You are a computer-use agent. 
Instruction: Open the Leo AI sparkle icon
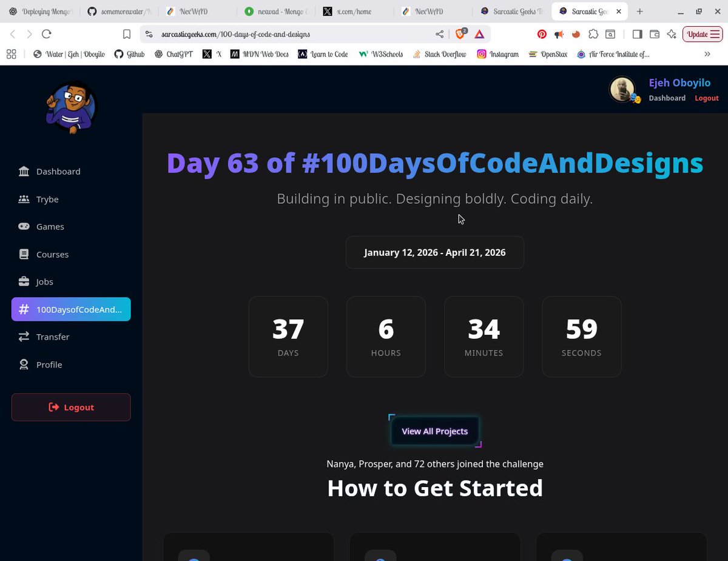coord(671,35)
